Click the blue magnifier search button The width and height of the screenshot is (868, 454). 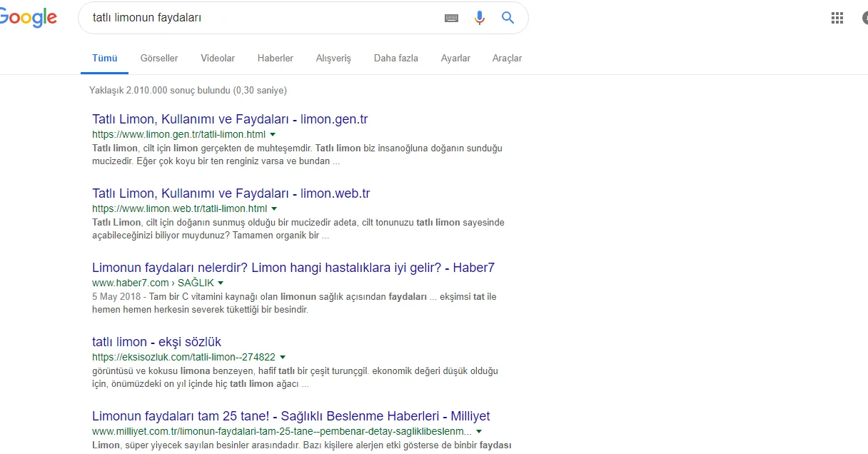pos(508,18)
